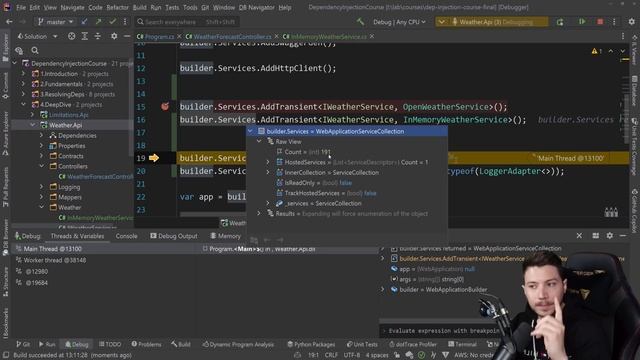Click the Git commit checkmark icon
This screenshot has height=360, width=640.
point(112,22)
